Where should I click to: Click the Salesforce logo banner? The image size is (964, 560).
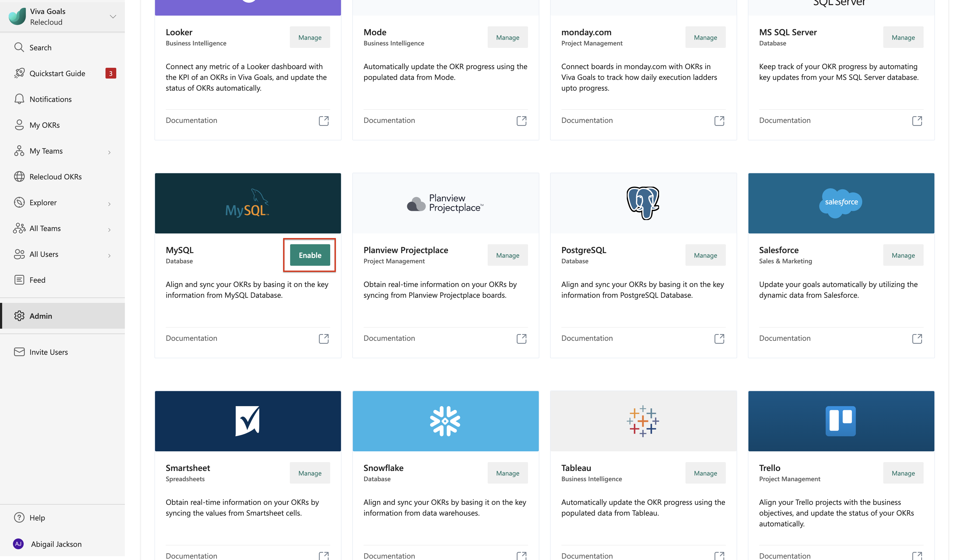(841, 203)
